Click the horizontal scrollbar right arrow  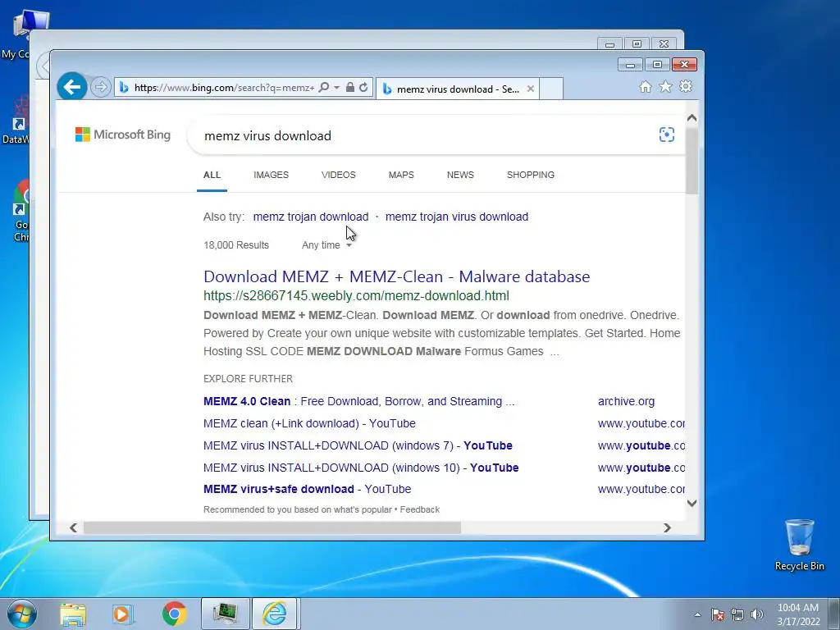point(667,527)
